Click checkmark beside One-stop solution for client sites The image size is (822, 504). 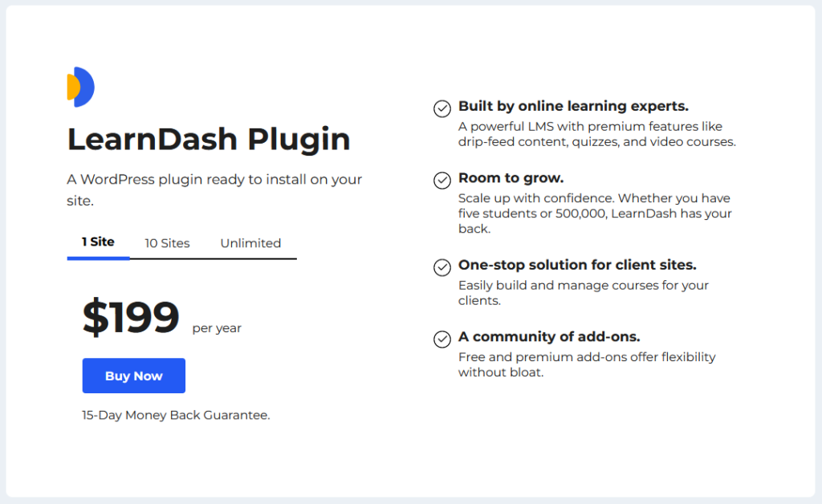click(442, 267)
